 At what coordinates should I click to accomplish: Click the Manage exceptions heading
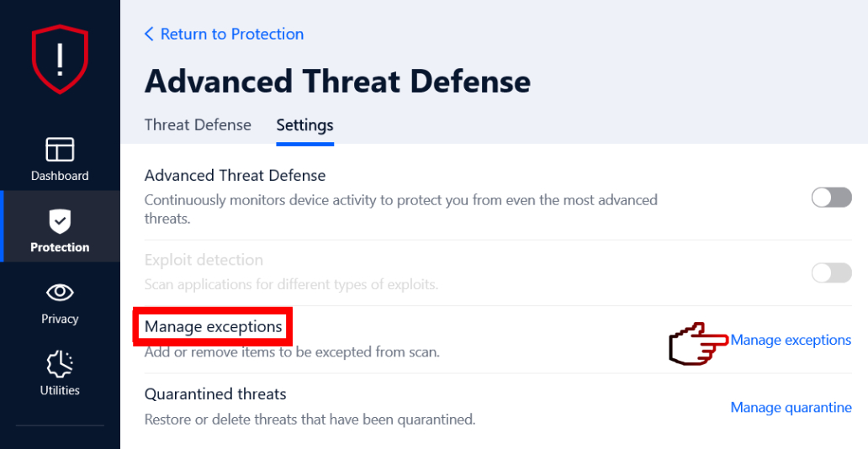click(213, 326)
